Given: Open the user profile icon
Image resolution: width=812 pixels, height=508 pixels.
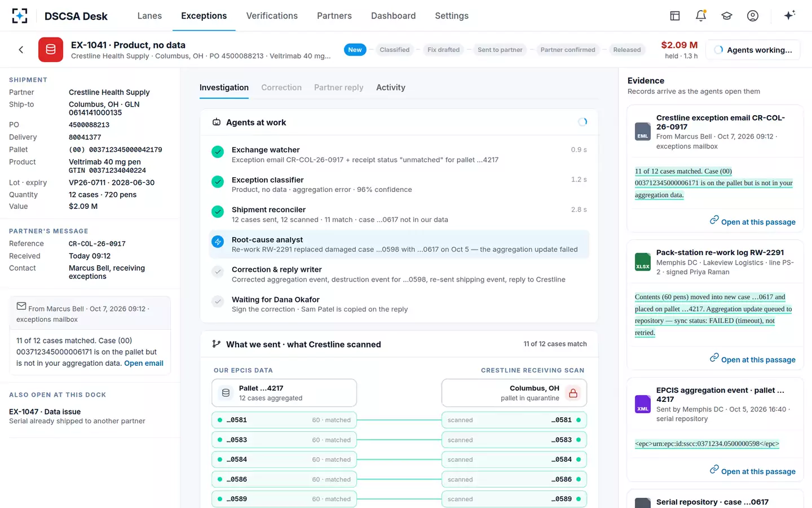Looking at the screenshot, I should [x=753, y=16].
